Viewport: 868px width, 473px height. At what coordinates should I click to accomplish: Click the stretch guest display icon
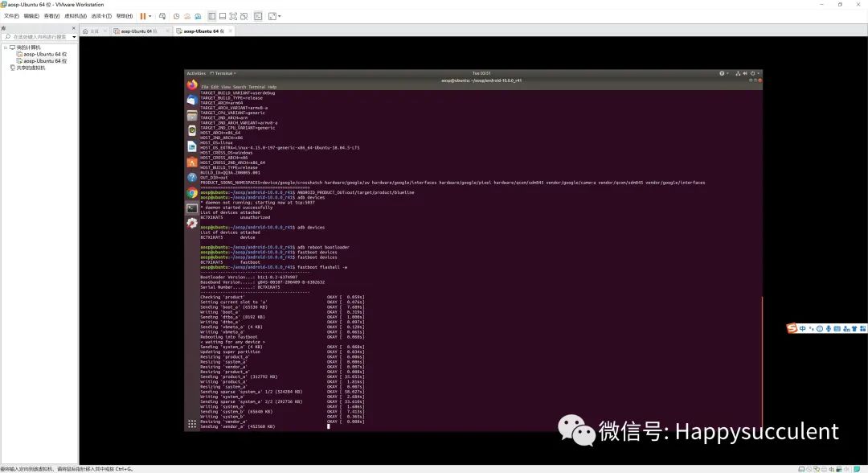pos(272,16)
